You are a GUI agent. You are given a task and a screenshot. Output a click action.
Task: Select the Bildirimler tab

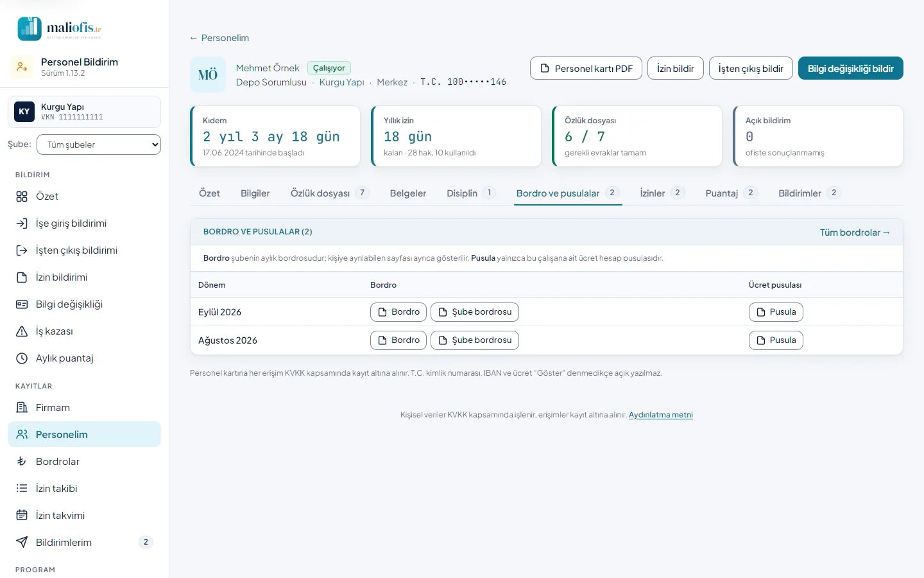[x=809, y=193]
